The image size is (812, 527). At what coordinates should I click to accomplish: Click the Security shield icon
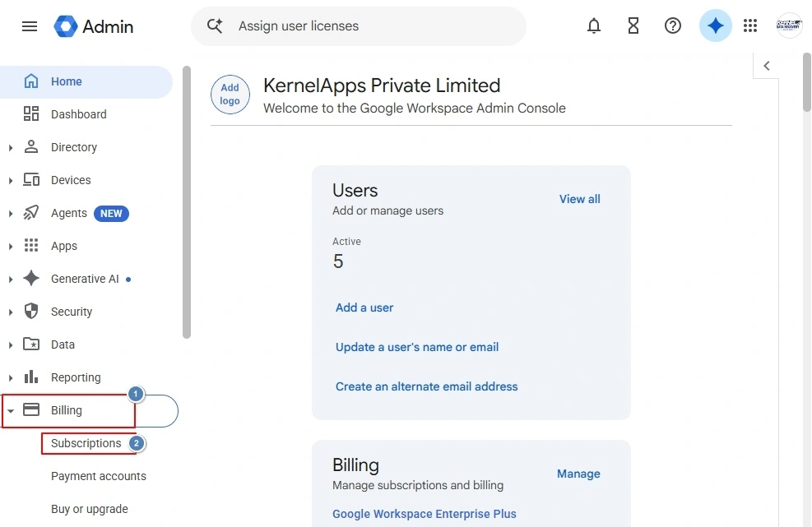31,311
